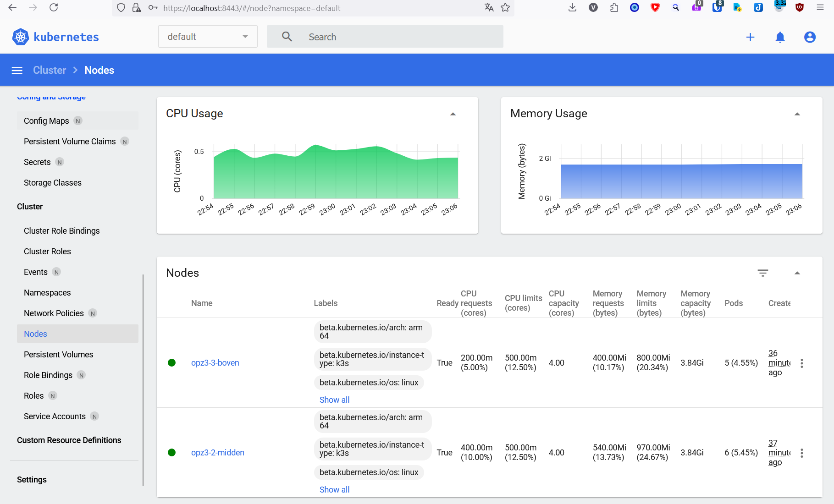Open Cluster Role Bindings in sidebar
Viewport: 834px width, 504px height.
tap(77, 230)
